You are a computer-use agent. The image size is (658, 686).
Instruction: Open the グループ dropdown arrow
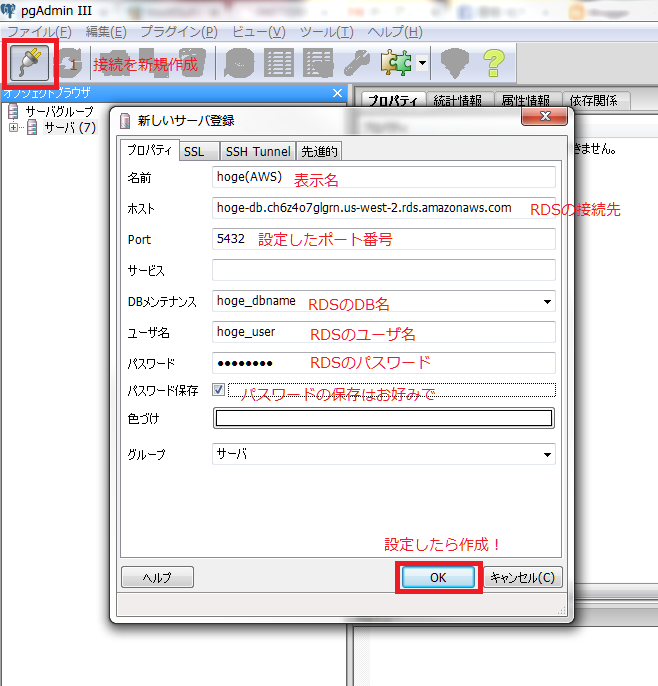(x=547, y=455)
